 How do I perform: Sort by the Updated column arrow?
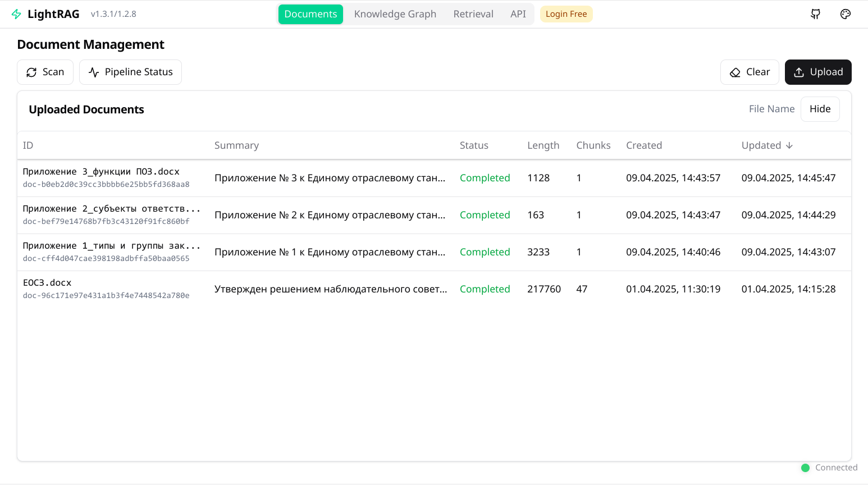tap(789, 145)
